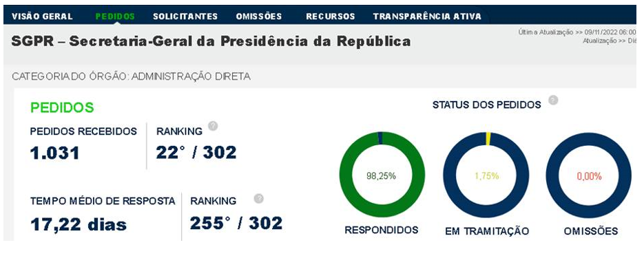The image size is (644, 258).
Task: Click the 98,25% value in Respondidos chart
Action: [381, 176]
